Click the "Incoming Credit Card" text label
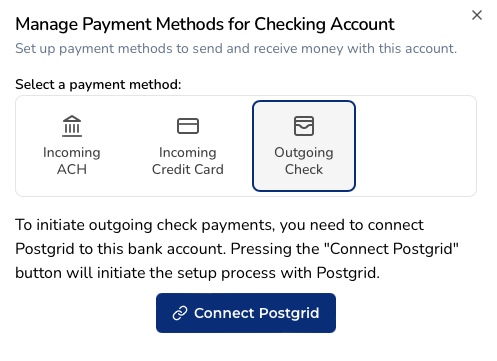The width and height of the screenshot is (497, 361). (x=188, y=161)
